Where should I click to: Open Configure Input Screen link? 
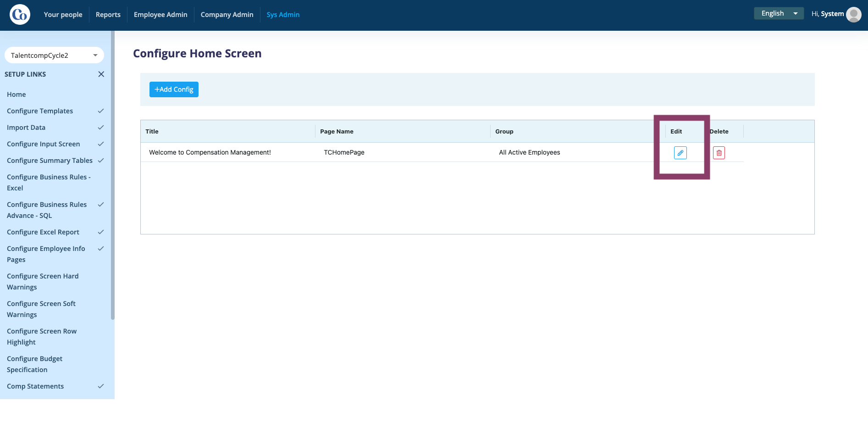point(44,144)
